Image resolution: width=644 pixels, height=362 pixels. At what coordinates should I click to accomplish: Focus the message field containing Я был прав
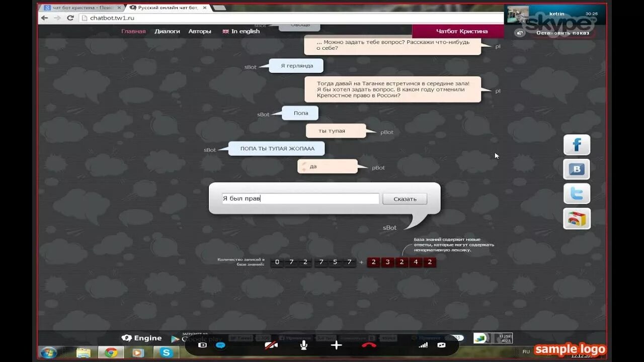[300, 199]
